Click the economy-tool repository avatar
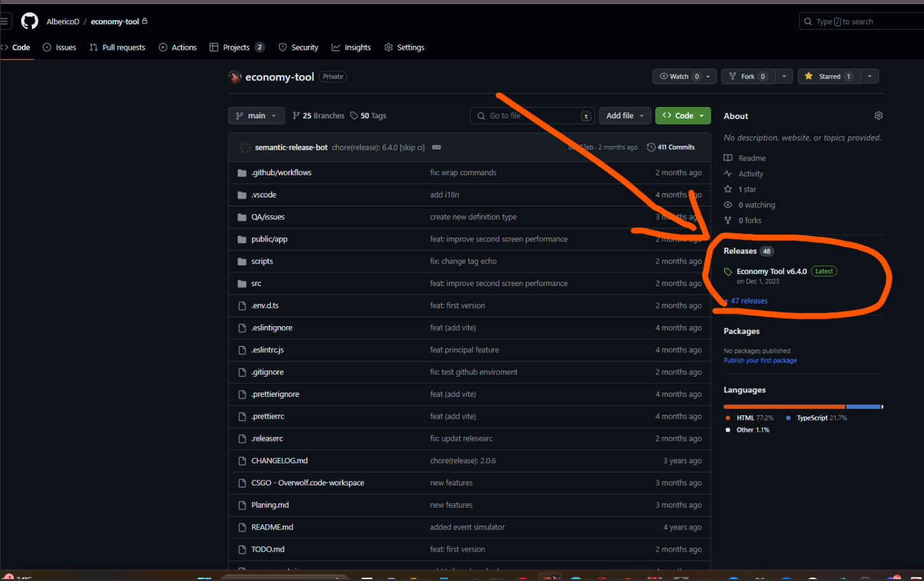The image size is (924, 581). [235, 77]
